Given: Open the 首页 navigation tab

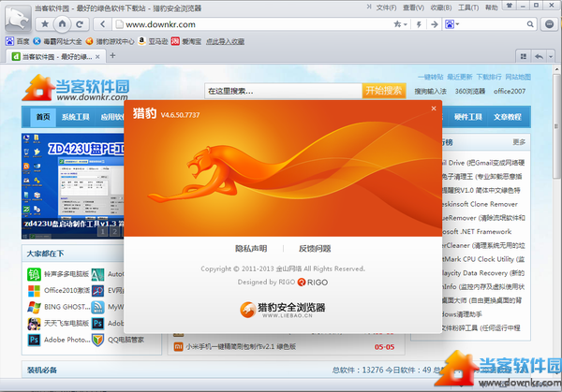Looking at the screenshot, I should click(43, 117).
